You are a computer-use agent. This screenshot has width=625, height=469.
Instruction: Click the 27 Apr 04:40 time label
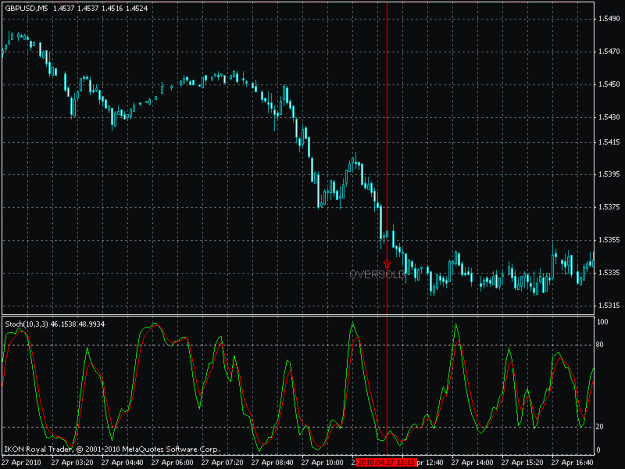point(122,463)
